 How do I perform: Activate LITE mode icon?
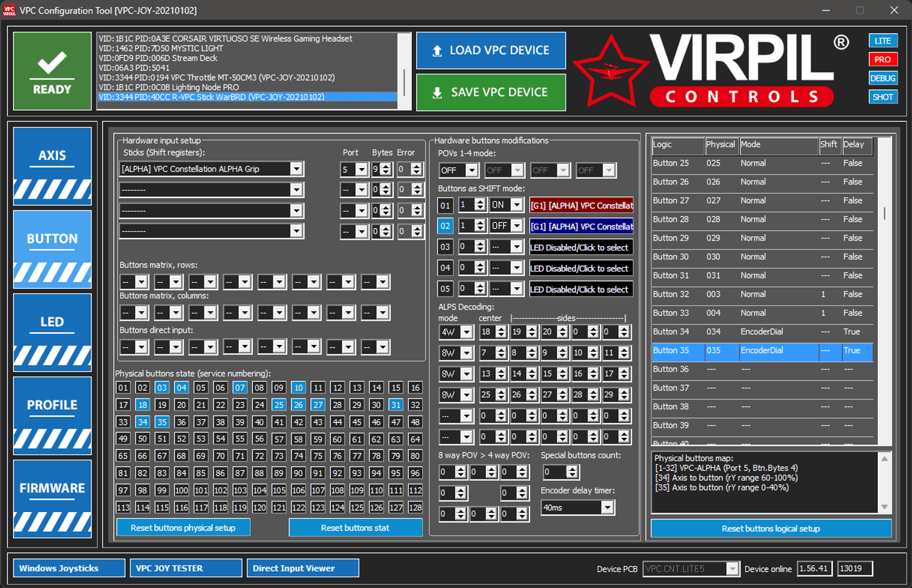883,40
